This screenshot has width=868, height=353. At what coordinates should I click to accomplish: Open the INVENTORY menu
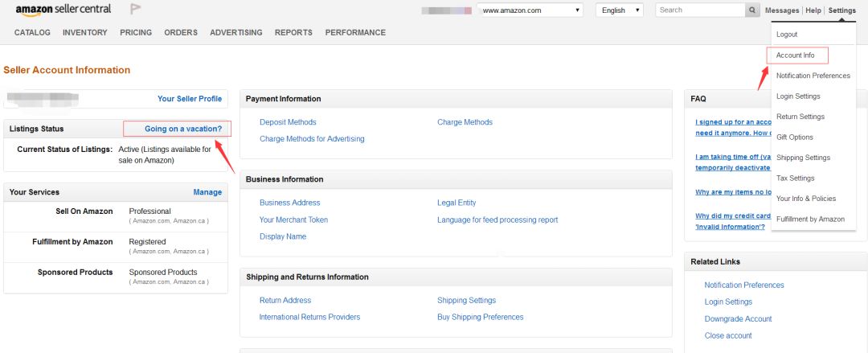pos(84,33)
